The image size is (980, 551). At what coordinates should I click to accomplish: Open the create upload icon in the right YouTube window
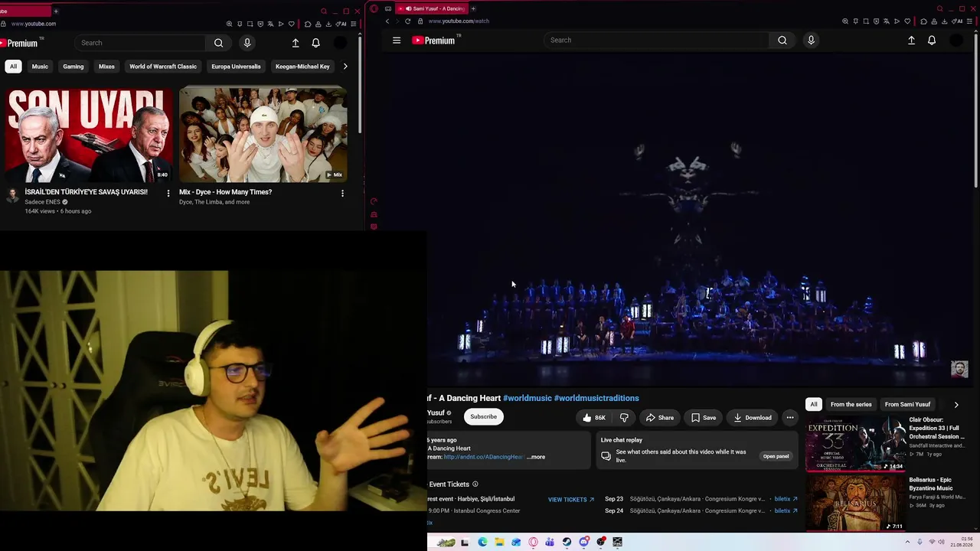pos(911,41)
